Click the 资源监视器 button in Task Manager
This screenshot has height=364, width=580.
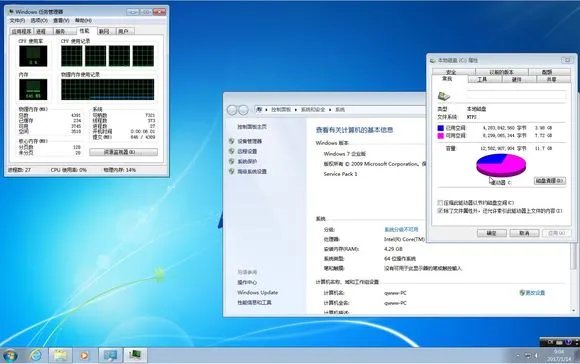click(124, 152)
